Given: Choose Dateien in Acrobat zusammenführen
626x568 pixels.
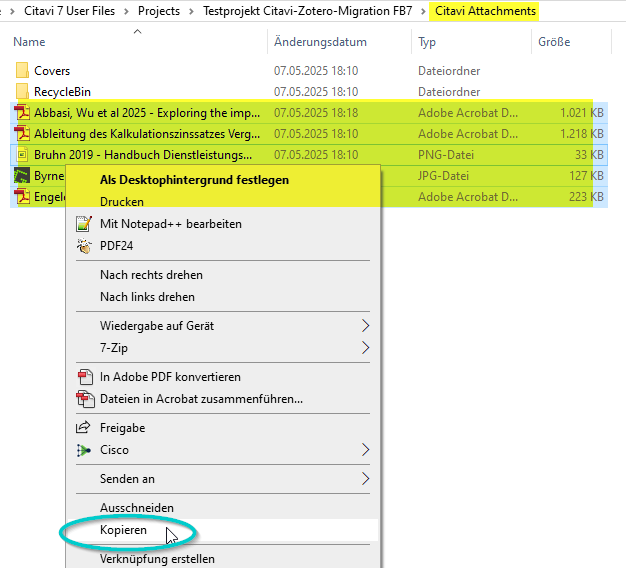Looking at the screenshot, I should pyautogui.click(x=201, y=399).
